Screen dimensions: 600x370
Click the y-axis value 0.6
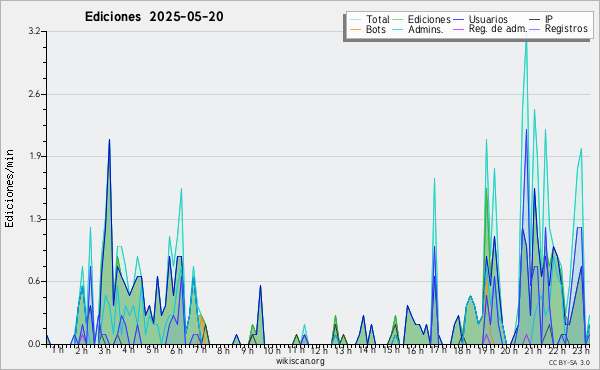click(34, 281)
